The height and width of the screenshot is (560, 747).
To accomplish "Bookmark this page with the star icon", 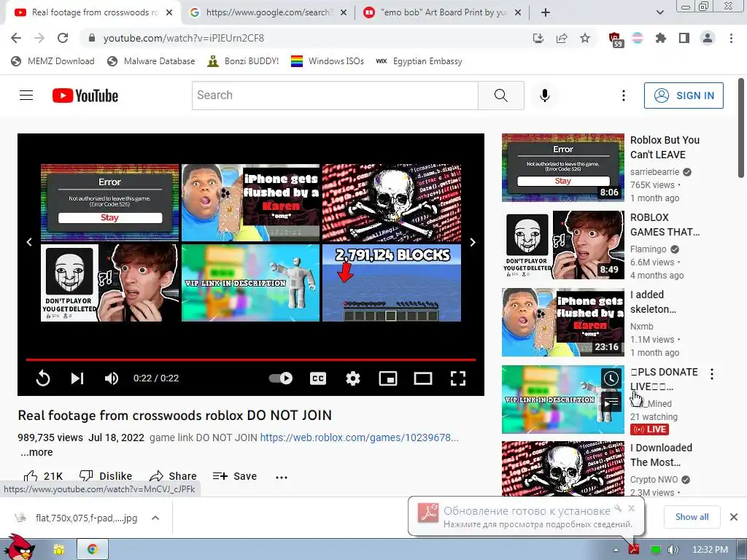I will 585,38.
